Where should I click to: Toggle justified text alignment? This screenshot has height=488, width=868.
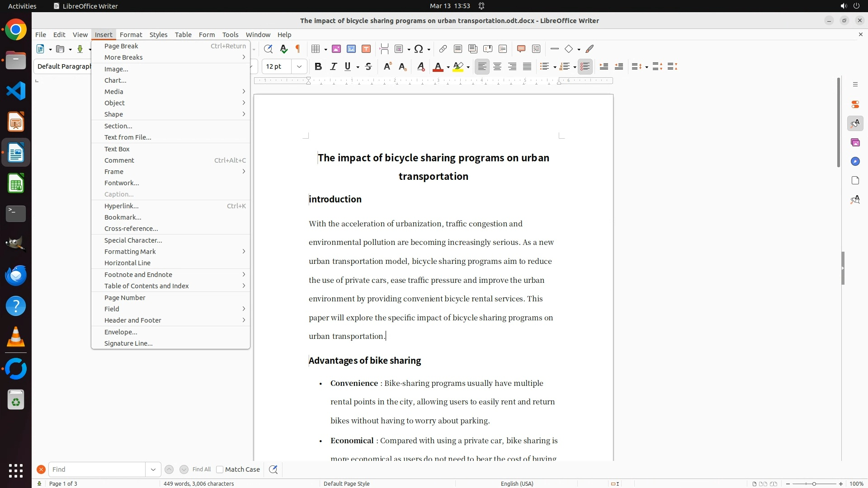[527, 67]
